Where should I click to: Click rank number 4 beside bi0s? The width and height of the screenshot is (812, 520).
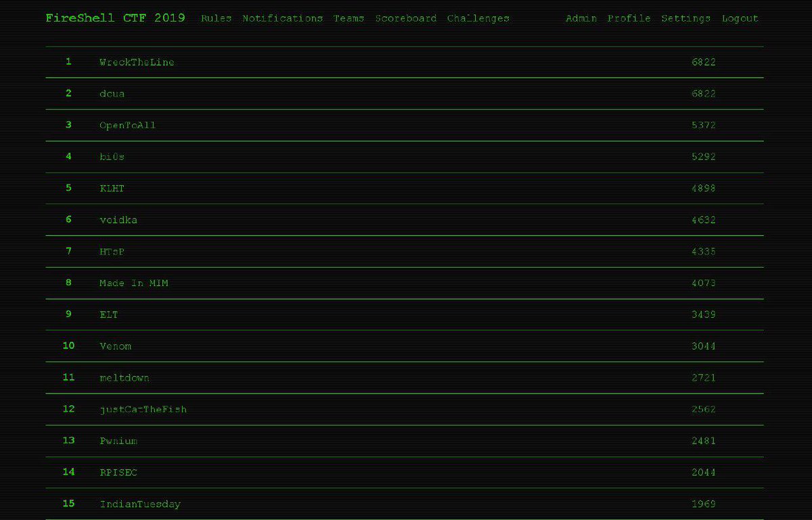[68, 156]
